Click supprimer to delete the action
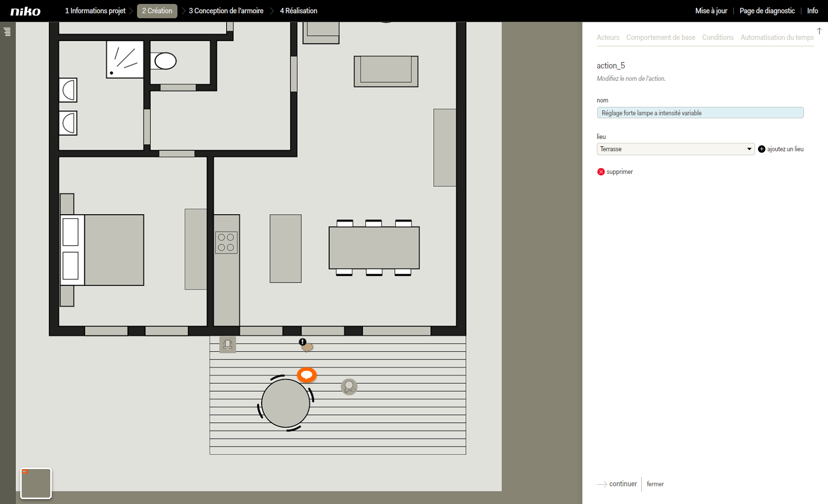The image size is (828, 504). pyautogui.click(x=620, y=172)
